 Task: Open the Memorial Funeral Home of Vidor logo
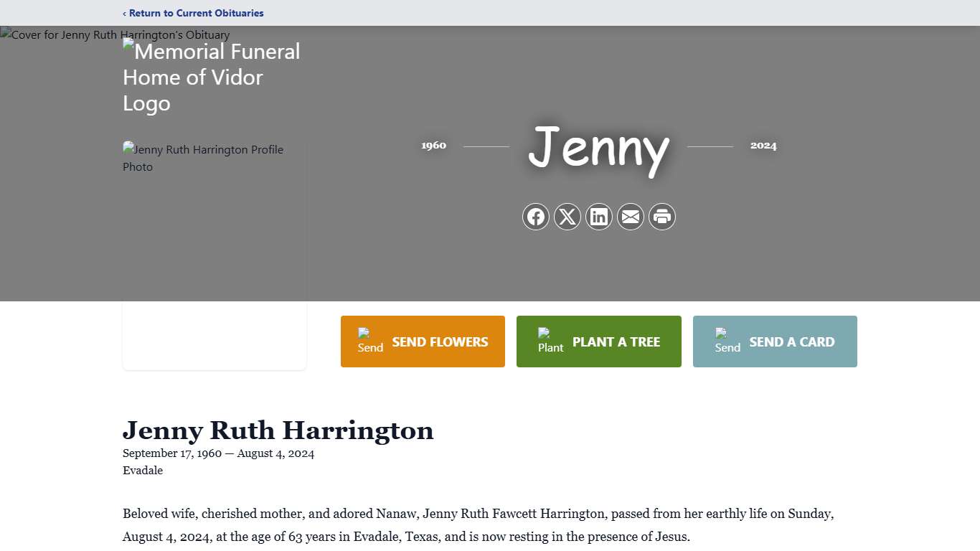point(212,77)
